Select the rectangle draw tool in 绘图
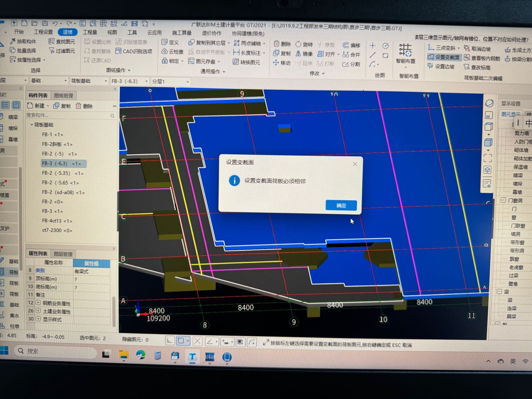 pos(385,55)
